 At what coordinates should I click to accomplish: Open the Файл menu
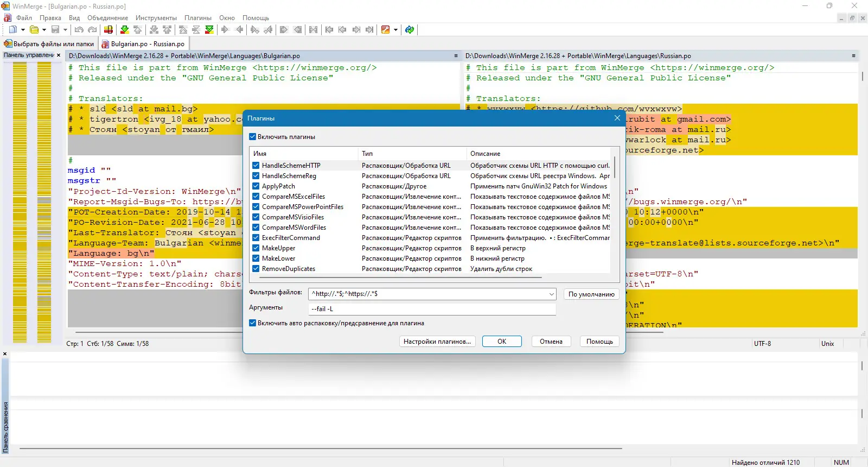pos(24,18)
